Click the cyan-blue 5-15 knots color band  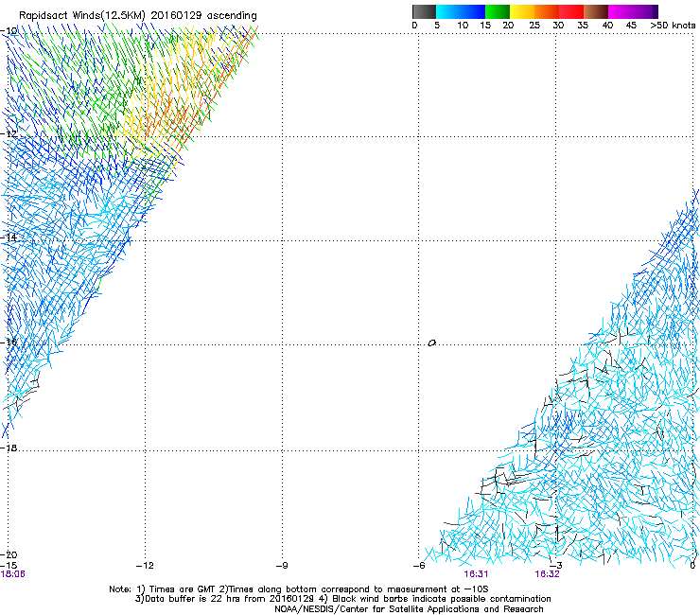[461, 11]
